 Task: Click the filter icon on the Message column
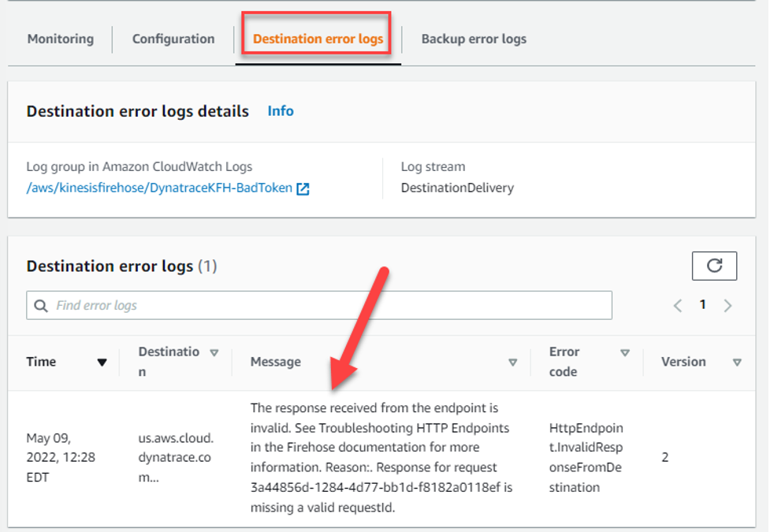(513, 362)
